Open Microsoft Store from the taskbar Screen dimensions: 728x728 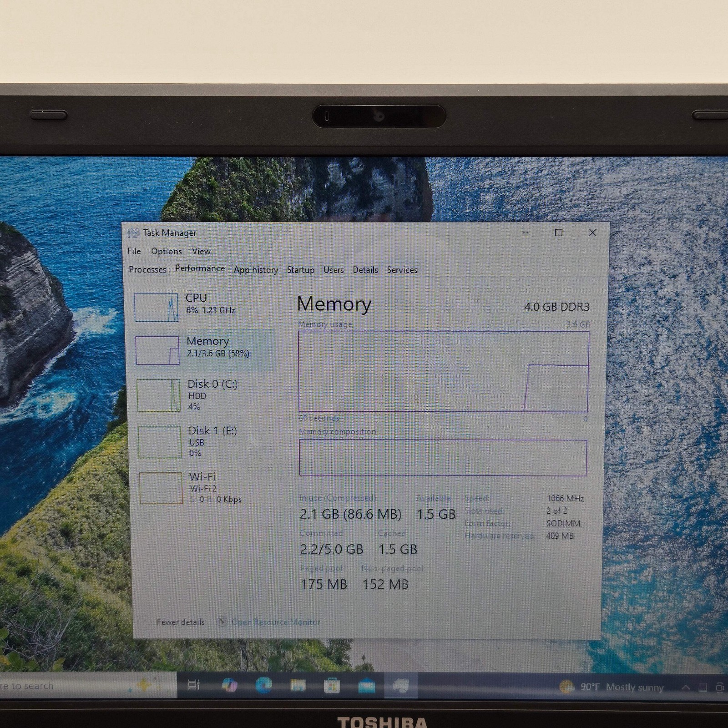coord(332,685)
